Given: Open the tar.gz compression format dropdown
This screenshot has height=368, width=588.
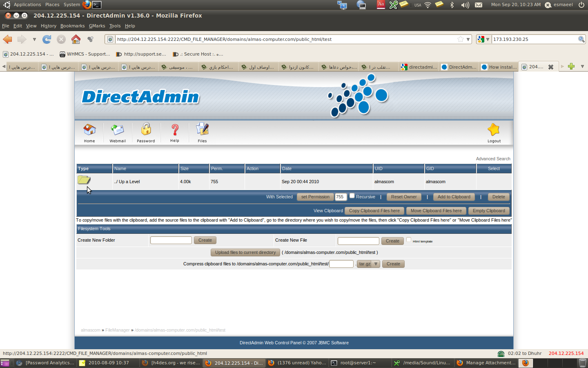Looking at the screenshot, I should (369, 264).
